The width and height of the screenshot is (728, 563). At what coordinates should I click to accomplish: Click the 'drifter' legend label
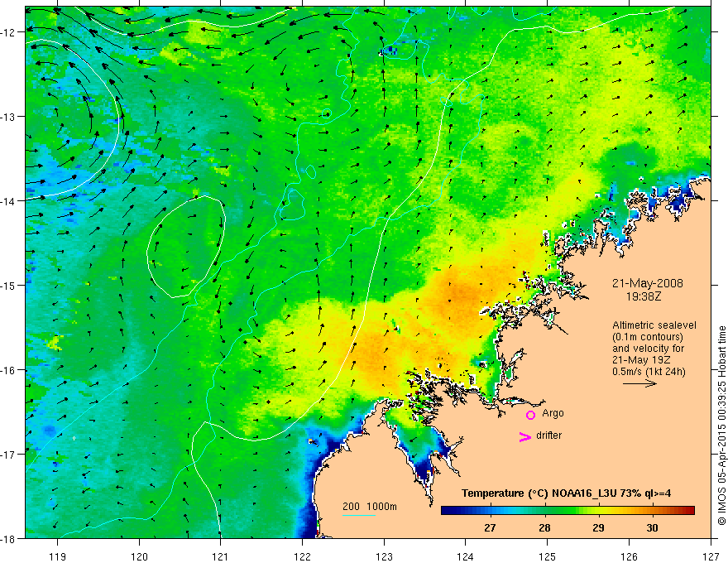[x=548, y=435]
